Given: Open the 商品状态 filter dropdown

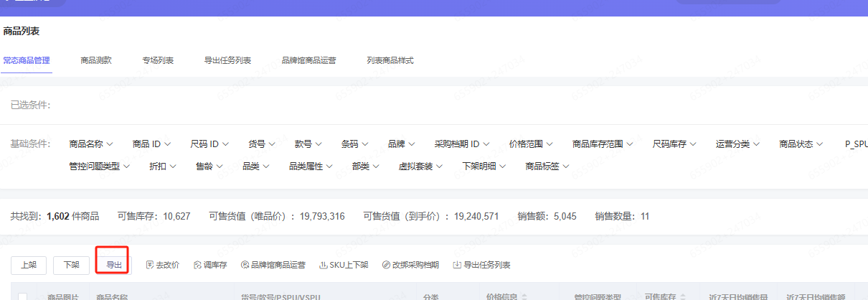Looking at the screenshot, I should [x=801, y=144].
